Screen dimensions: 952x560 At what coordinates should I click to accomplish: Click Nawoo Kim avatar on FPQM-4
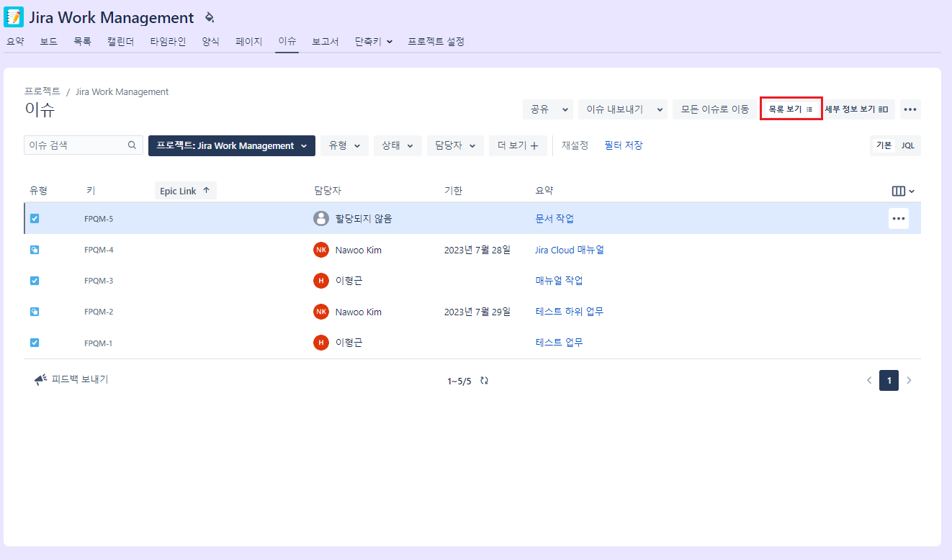(321, 250)
